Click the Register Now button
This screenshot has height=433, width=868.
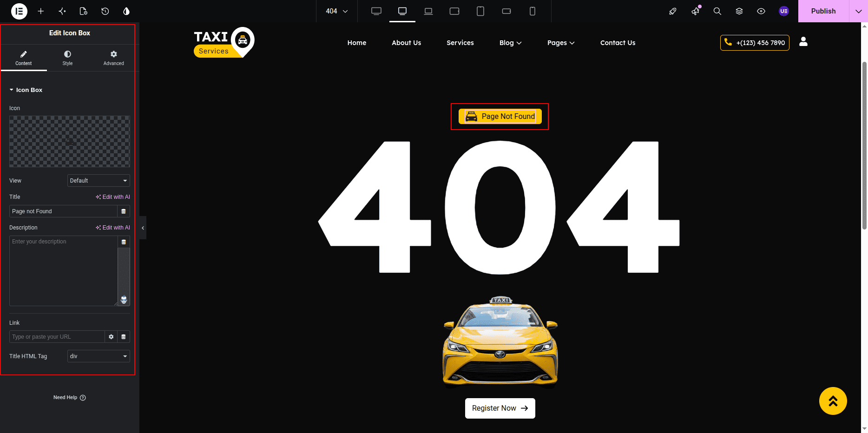500,408
